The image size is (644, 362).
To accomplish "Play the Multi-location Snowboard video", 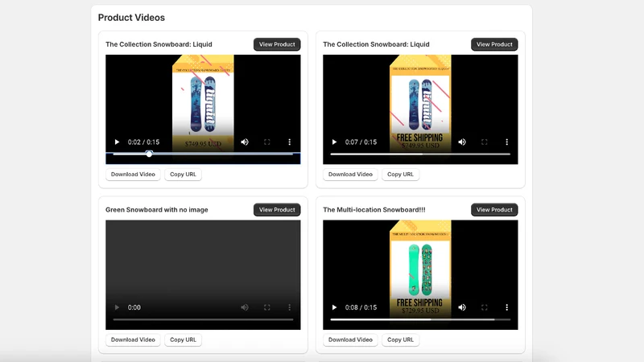I will [x=334, y=307].
